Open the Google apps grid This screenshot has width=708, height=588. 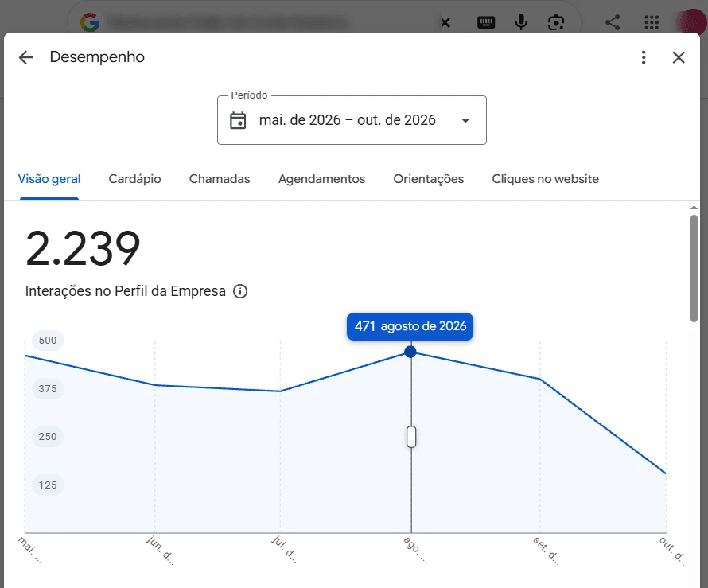click(652, 22)
